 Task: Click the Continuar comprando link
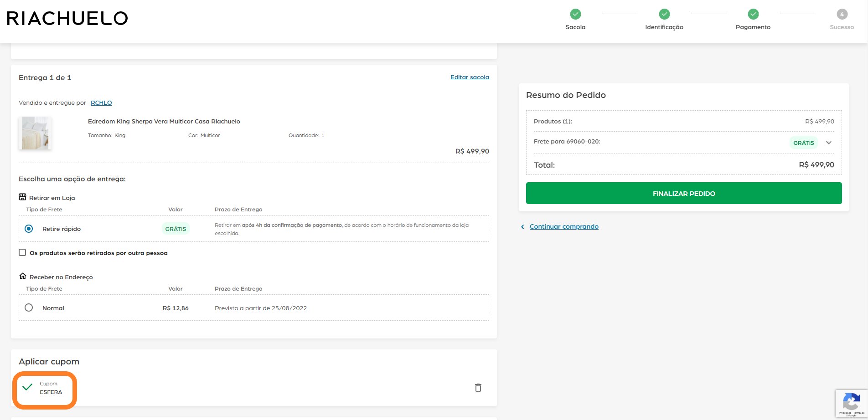point(564,227)
